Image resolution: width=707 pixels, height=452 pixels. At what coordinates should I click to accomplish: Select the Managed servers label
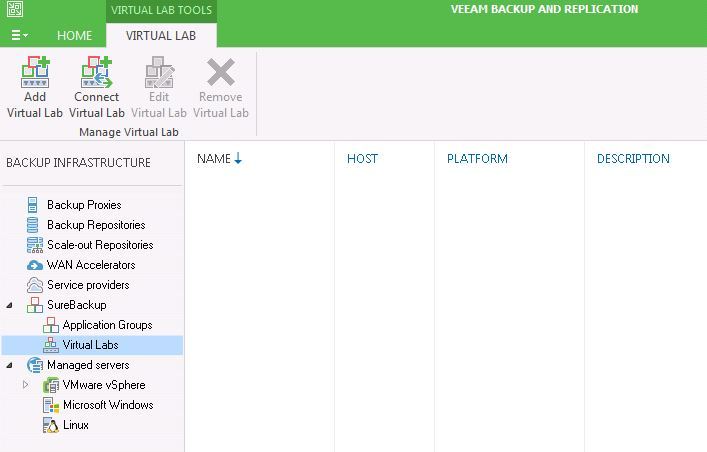pyautogui.click(x=88, y=365)
